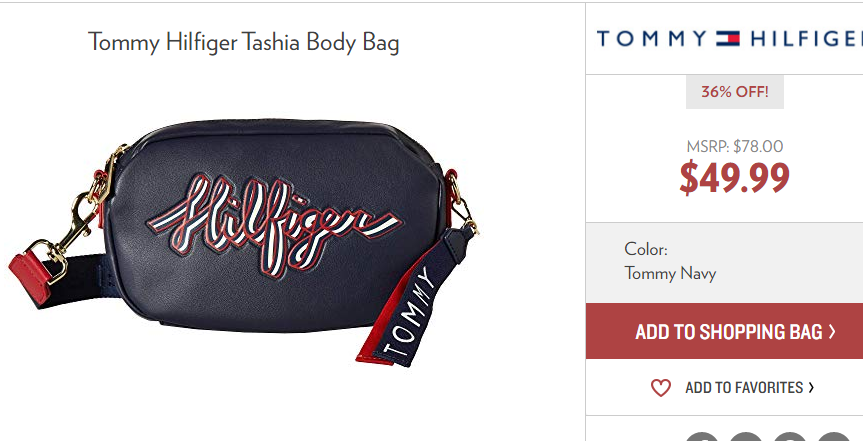Screen dimensions: 863x441
Task: Click the chevron after Add to Favorites
Action: 811,388
